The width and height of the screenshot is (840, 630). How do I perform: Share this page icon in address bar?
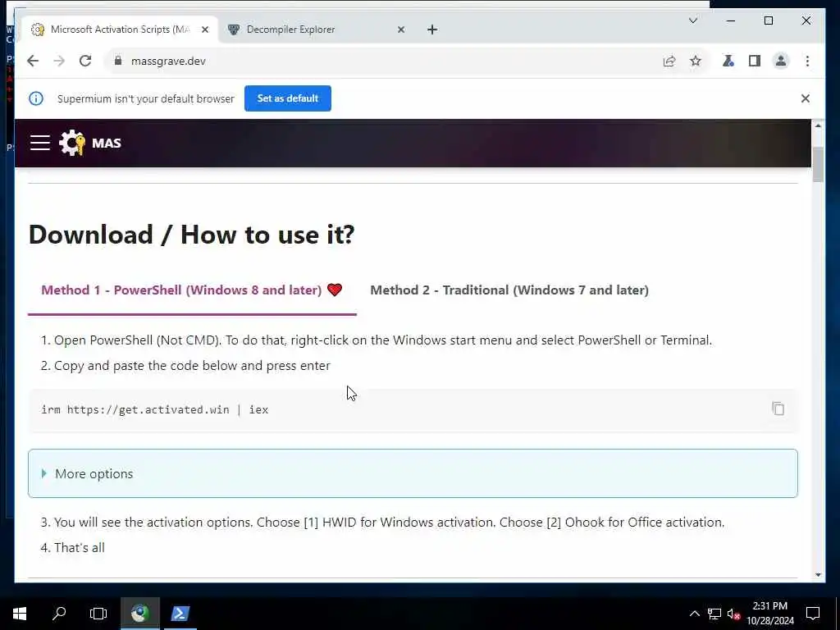coord(669,61)
